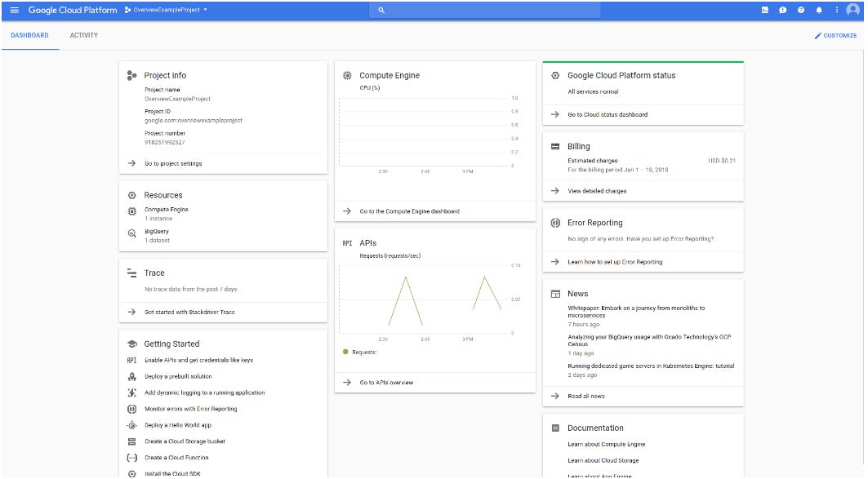Open BigQuery resource with 1 dataset
This screenshot has width=868, height=479.
158,236
